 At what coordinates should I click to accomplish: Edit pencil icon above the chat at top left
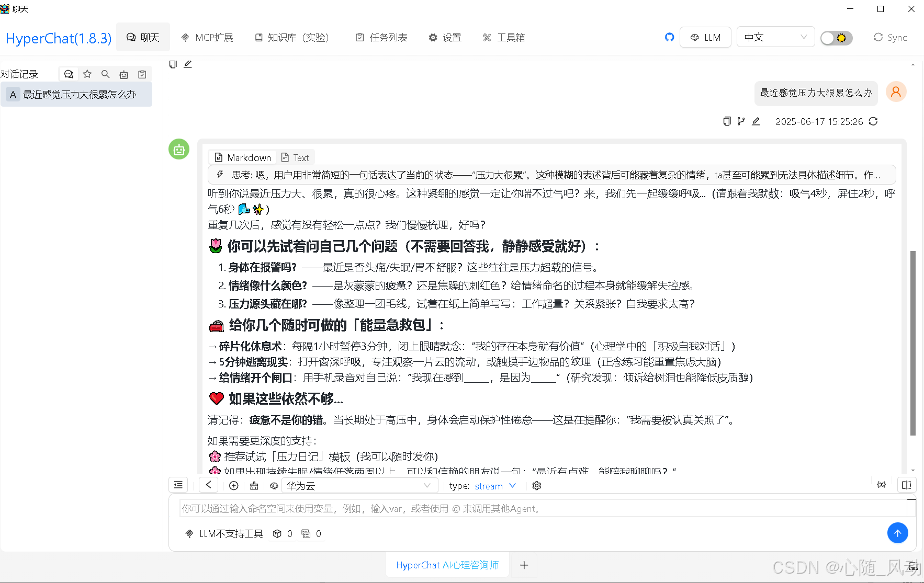[x=188, y=64]
